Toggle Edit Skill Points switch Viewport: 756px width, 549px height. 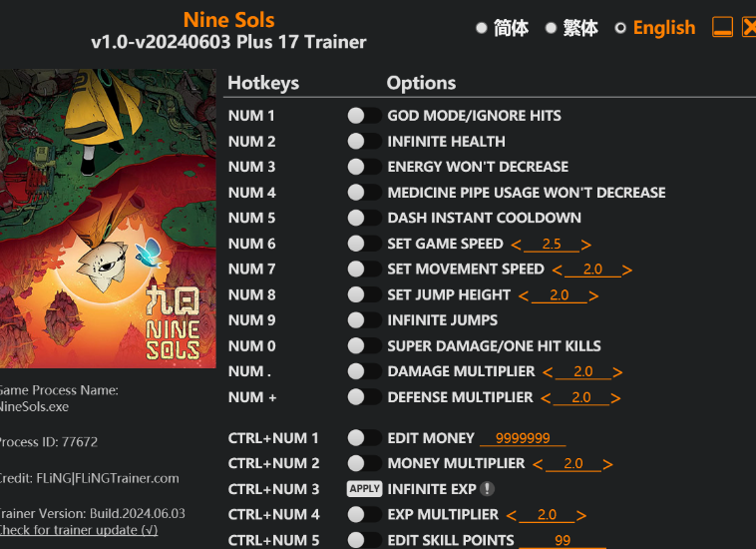(x=364, y=540)
